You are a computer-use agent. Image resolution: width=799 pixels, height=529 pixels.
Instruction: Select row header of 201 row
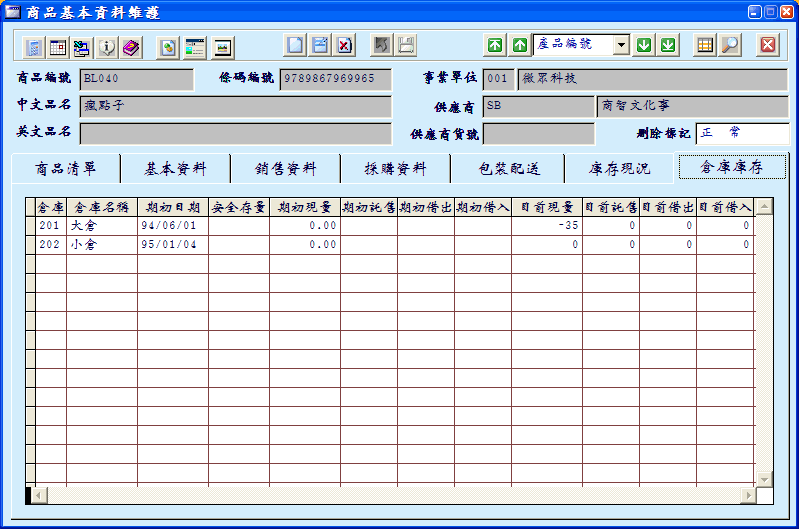coord(31,226)
